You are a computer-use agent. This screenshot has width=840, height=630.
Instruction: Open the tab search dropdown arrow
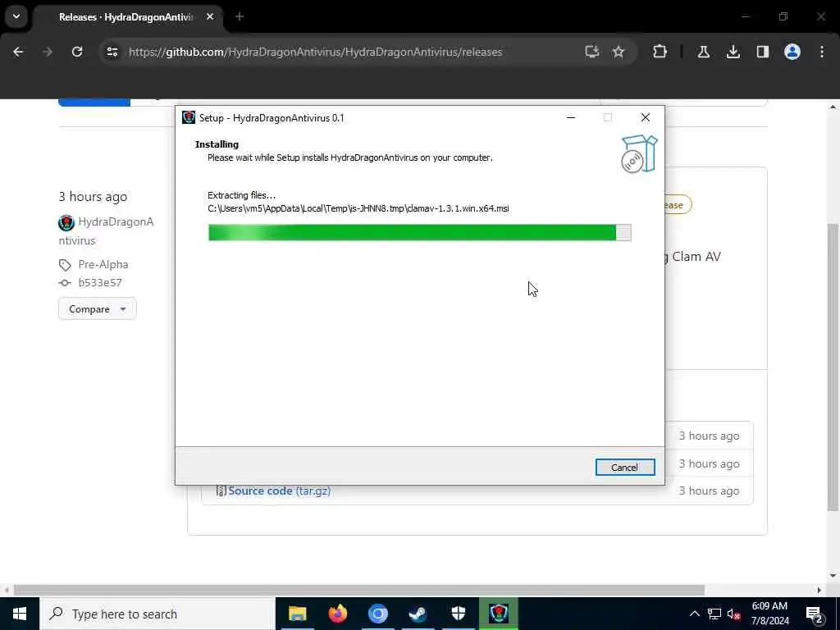[x=16, y=16]
